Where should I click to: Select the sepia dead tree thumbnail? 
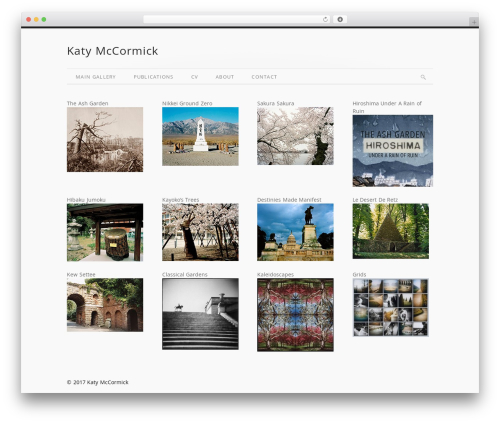pyautogui.click(x=105, y=139)
